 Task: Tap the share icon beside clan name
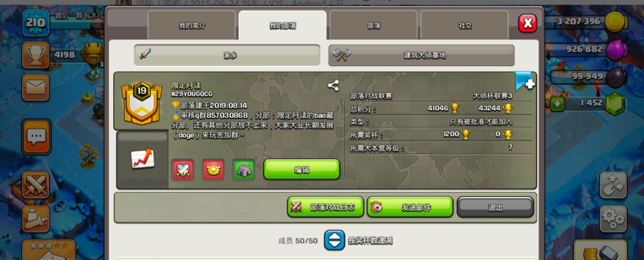pyautogui.click(x=333, y=86)
